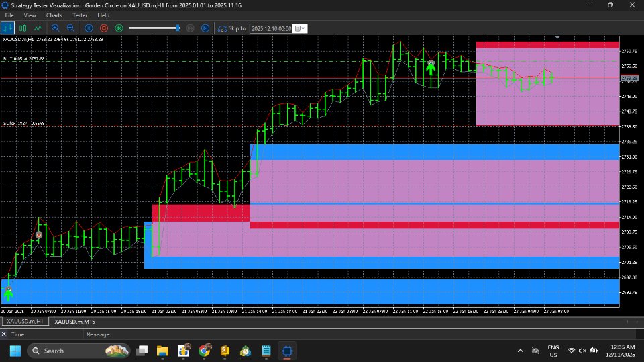Click the current price tag 2753.29
This screenshot has height=362, width=644.
tap(629, 78)
